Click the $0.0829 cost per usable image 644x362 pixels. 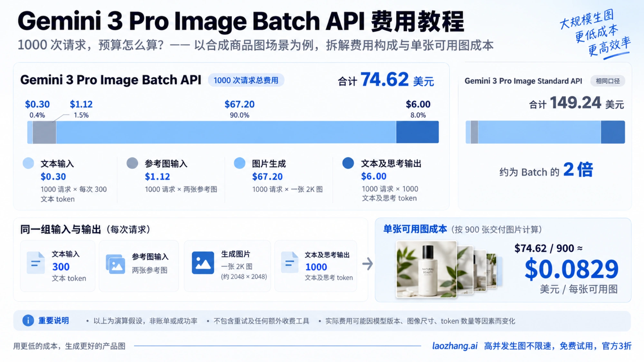click(572, 269)
